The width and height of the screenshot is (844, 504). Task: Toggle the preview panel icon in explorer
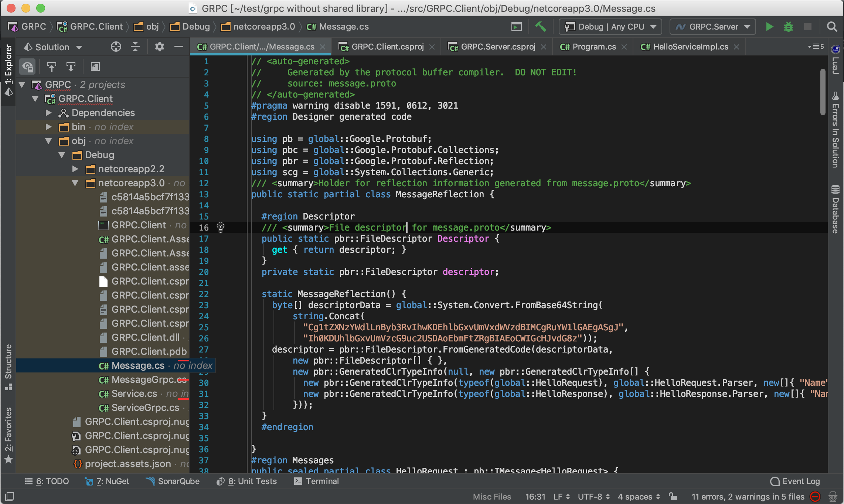tap(95, 67)
